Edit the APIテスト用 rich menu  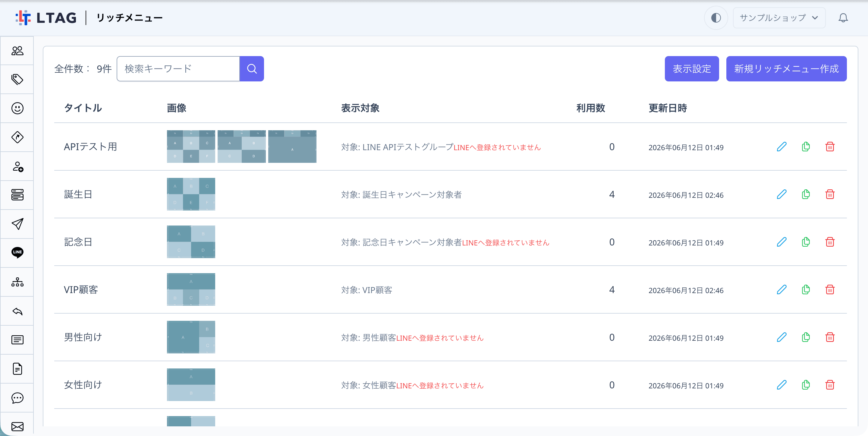(782, 147)
